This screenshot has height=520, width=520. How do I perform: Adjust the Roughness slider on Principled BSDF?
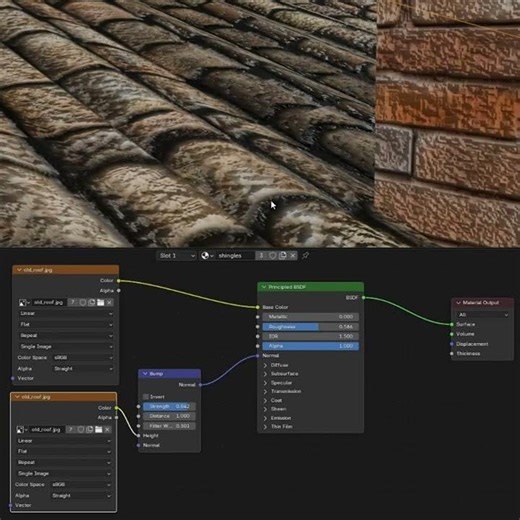[311, 327]
